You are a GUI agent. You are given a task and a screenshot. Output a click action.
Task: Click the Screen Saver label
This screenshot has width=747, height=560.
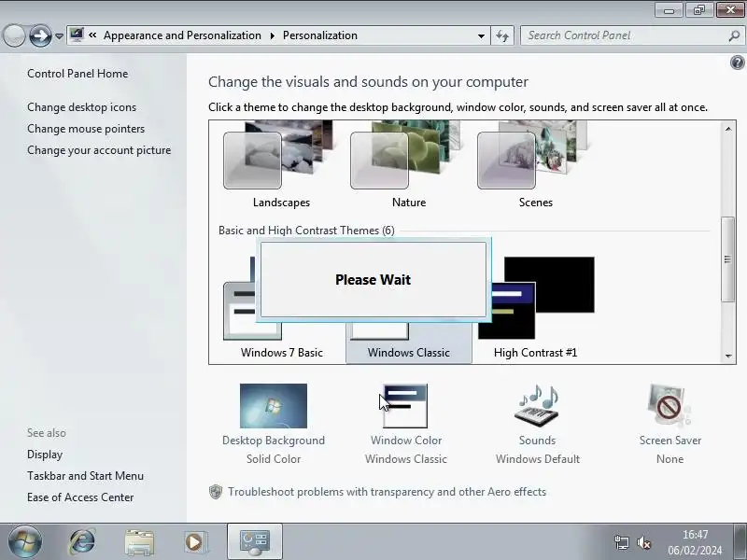(669, 441)
